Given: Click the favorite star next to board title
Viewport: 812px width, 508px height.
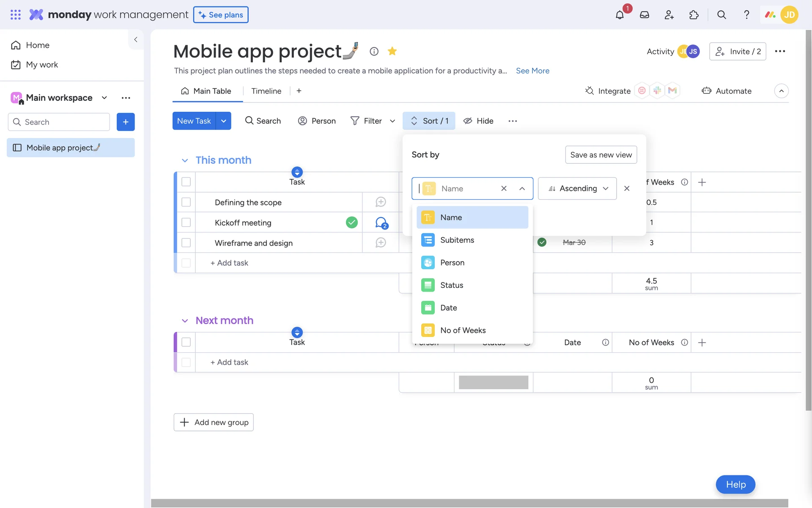Looking at the screenshot, I should [x=392, y=51].
